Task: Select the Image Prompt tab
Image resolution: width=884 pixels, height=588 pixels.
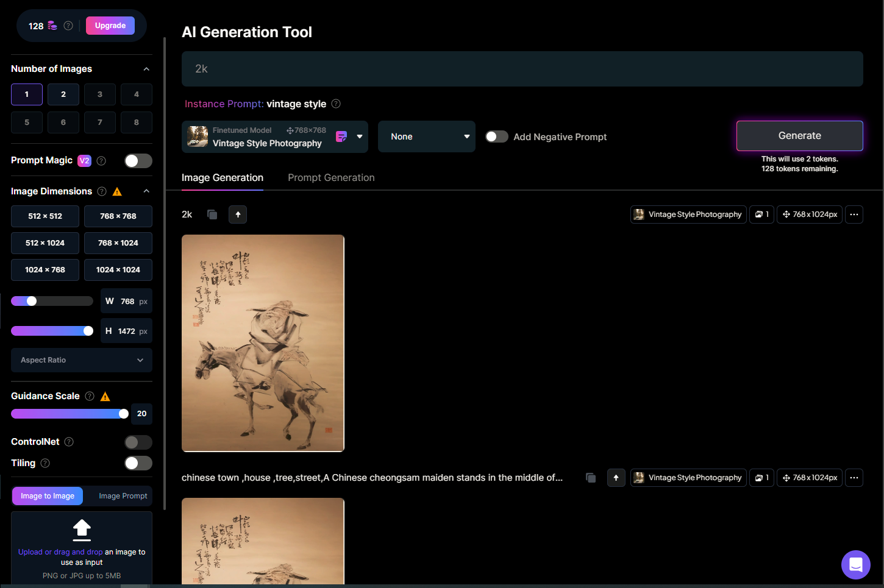Action: point(123,496)
